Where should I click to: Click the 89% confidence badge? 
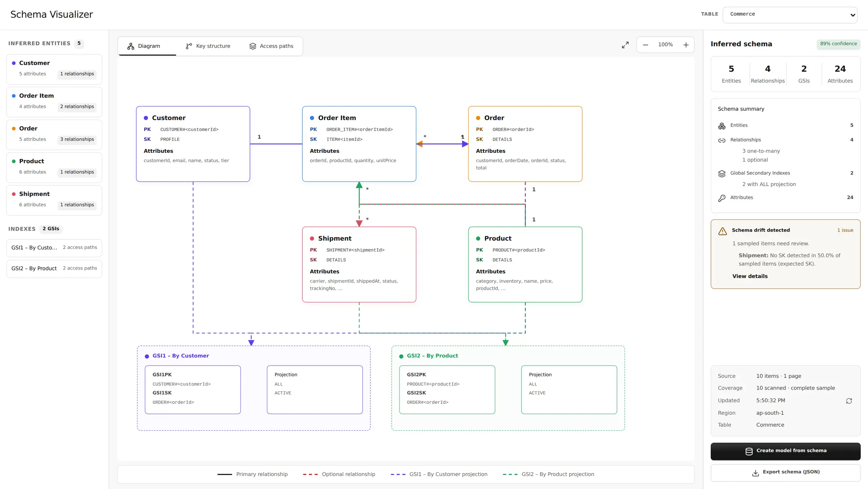838,44
